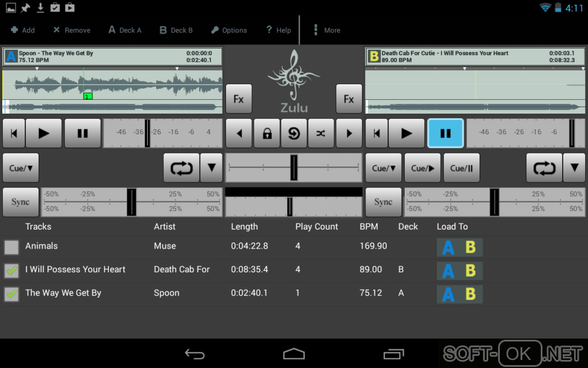588x368 pixels.
Task: Click Deck A waveform overview strip
Action: pyautogui.click(x=112, y=107)
